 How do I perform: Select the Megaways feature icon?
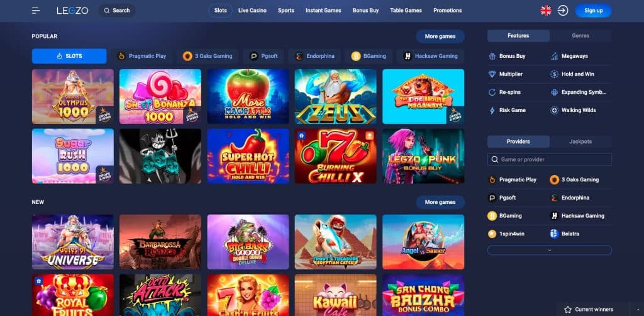tap(555, 56)
